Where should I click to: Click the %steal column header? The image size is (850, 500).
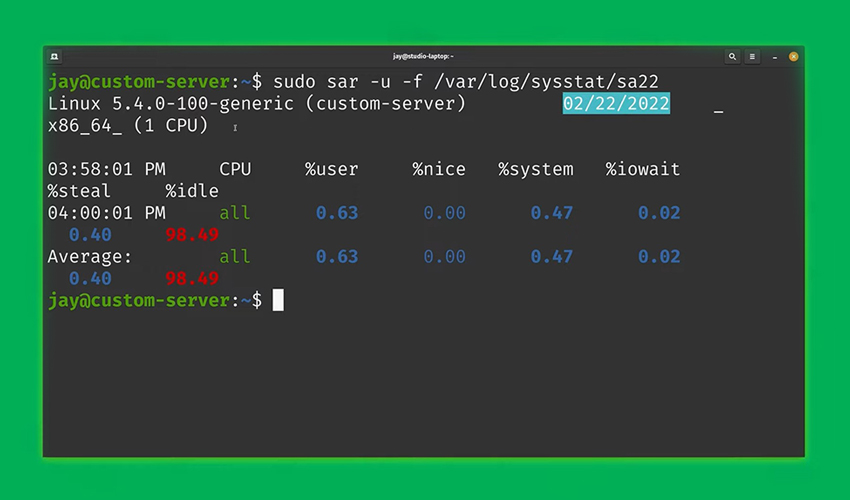pyautogui.click(x=79, y=191)
